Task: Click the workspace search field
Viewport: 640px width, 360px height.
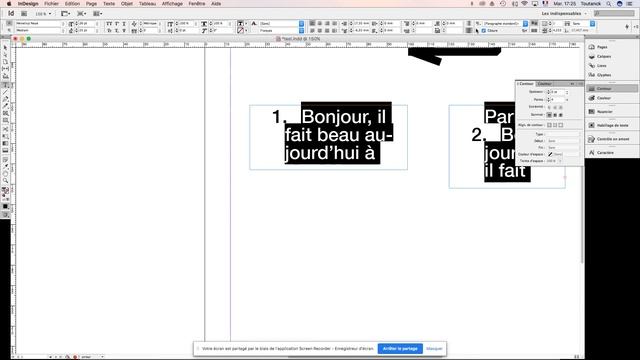Action: (614, 13)
